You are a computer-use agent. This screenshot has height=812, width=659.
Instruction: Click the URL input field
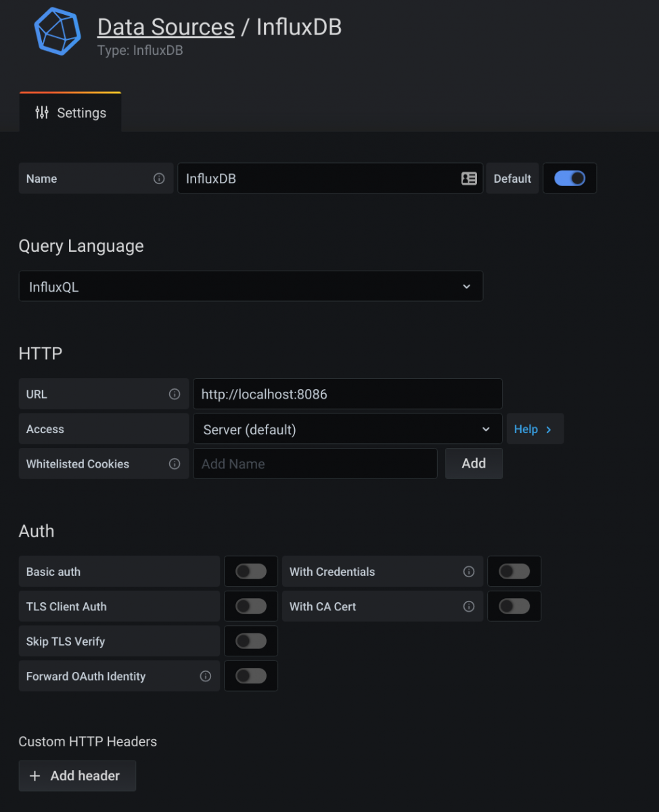point(347,394)
